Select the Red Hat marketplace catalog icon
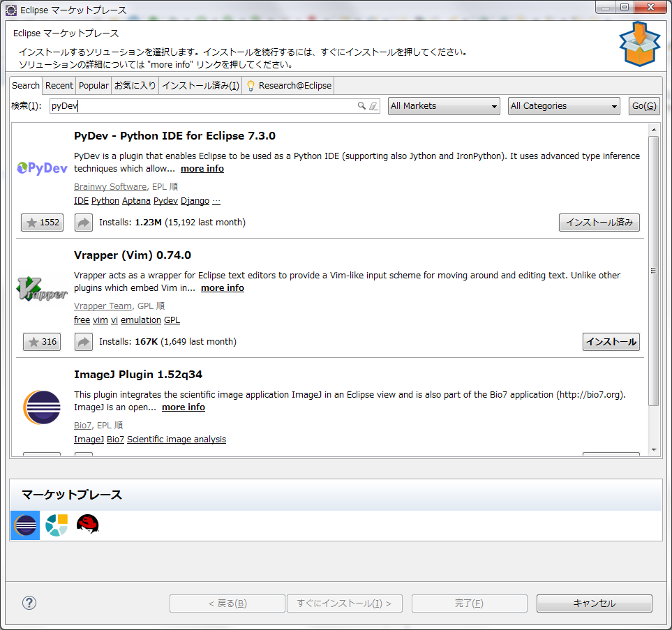 88,525
